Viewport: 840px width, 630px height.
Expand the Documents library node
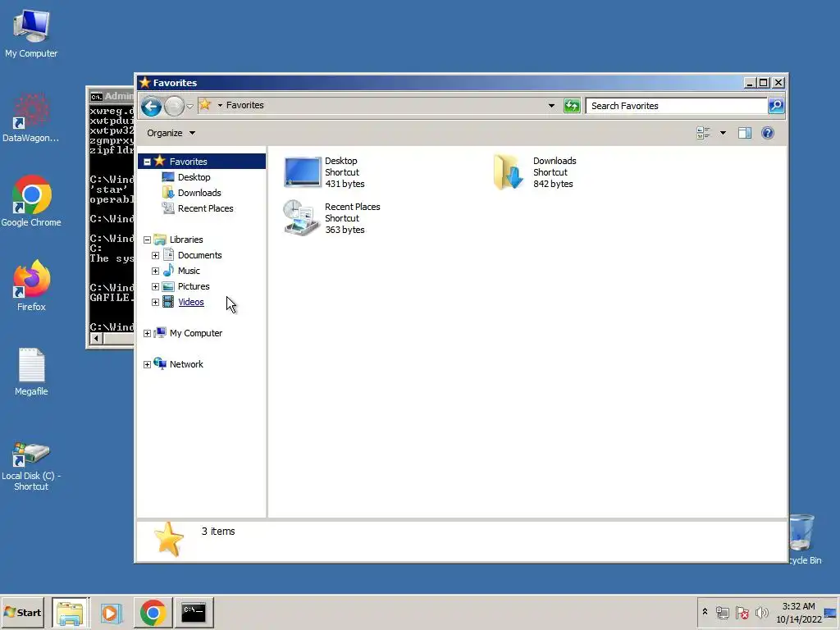[155, 256]
